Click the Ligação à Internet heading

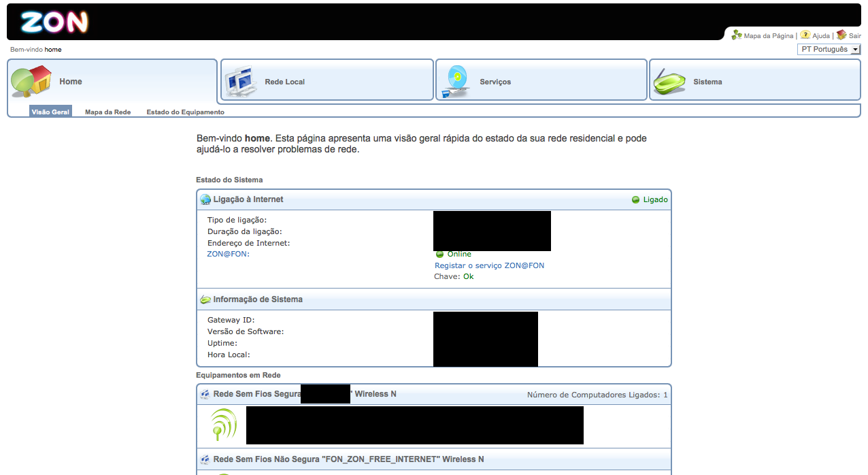click(x=248, y=199)
